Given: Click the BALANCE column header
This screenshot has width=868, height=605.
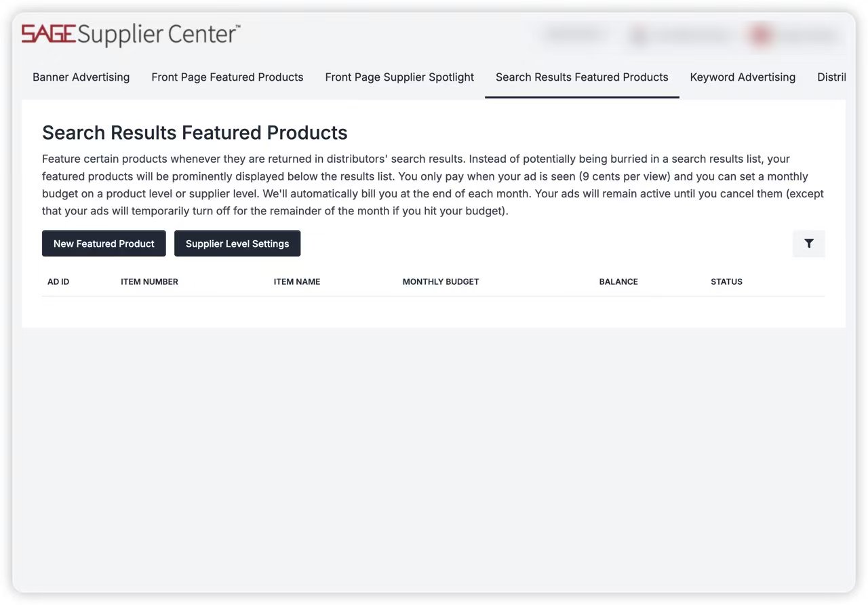Looking at the screenshot, I should tap(618, 282).
